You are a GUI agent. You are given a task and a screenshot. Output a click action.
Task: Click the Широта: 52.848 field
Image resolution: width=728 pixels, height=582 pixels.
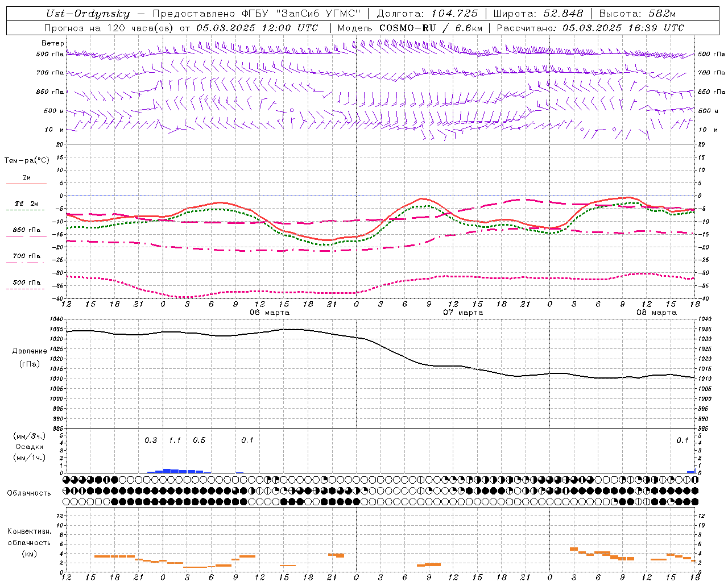coord(538,14)
